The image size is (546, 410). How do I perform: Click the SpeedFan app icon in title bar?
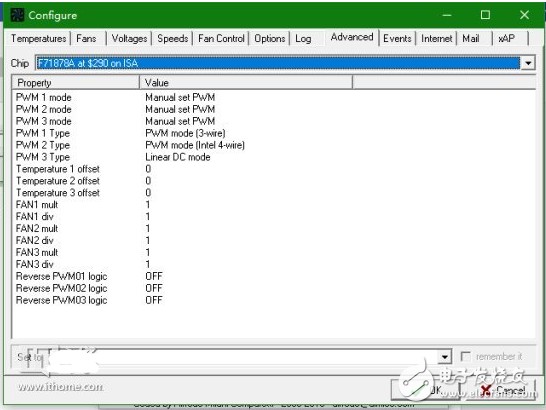click(17, 15)
